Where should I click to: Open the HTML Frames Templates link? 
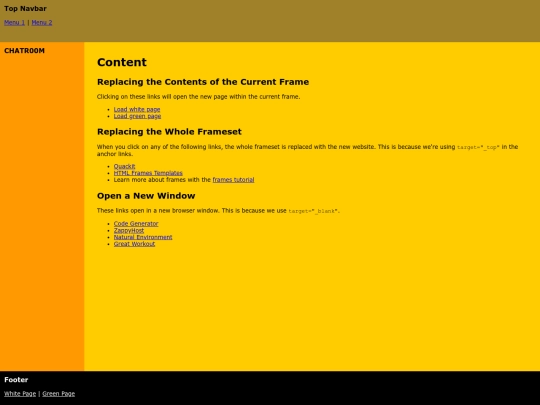click(x=148, y=173)
